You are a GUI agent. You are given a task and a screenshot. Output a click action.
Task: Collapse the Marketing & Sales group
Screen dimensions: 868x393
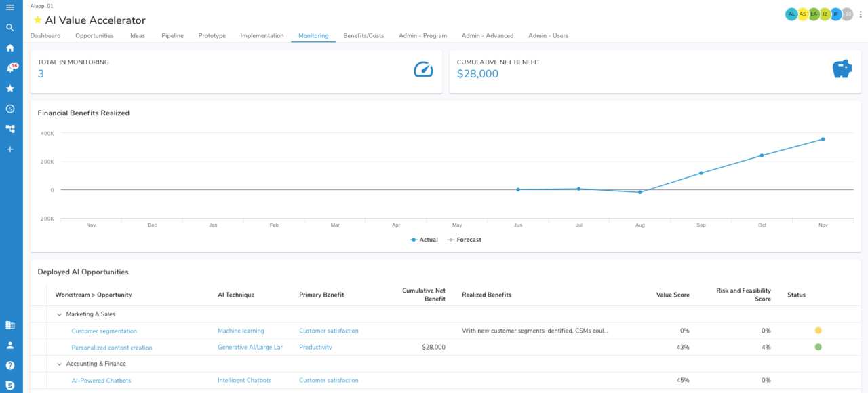60,314
